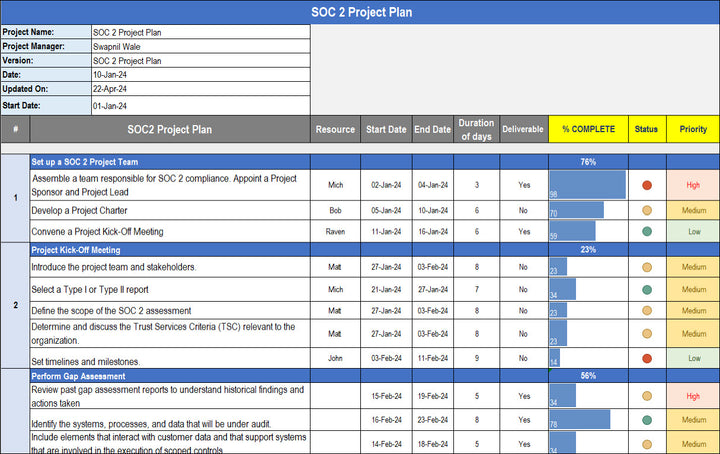This screenshot has height=454, width=720.
Task: Click the Duration of days column header
Action: click(x=477, y=129)
